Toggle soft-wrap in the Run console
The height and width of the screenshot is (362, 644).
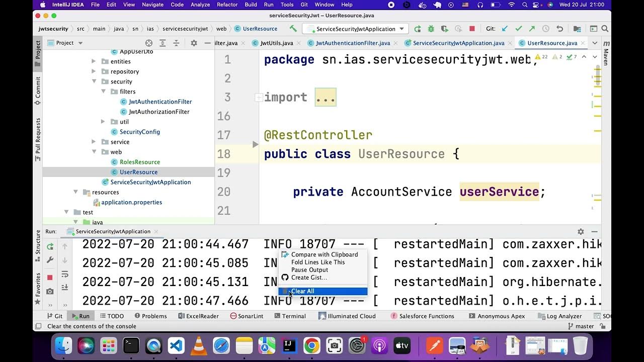tap(64, 274)
